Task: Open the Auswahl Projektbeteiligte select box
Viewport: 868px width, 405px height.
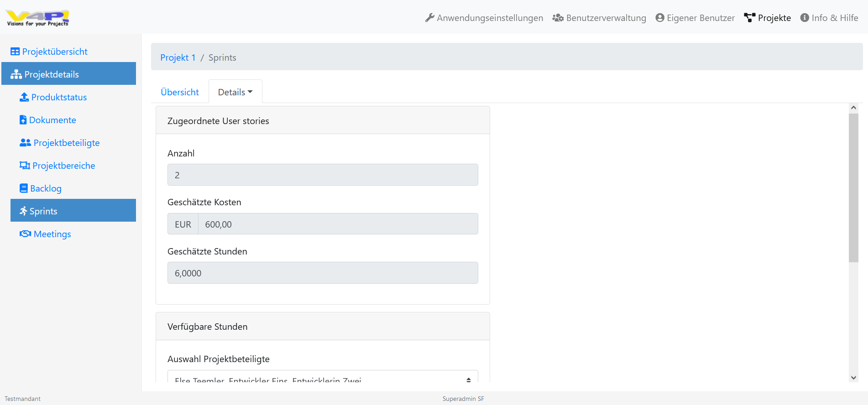Action: click(323, 377)
